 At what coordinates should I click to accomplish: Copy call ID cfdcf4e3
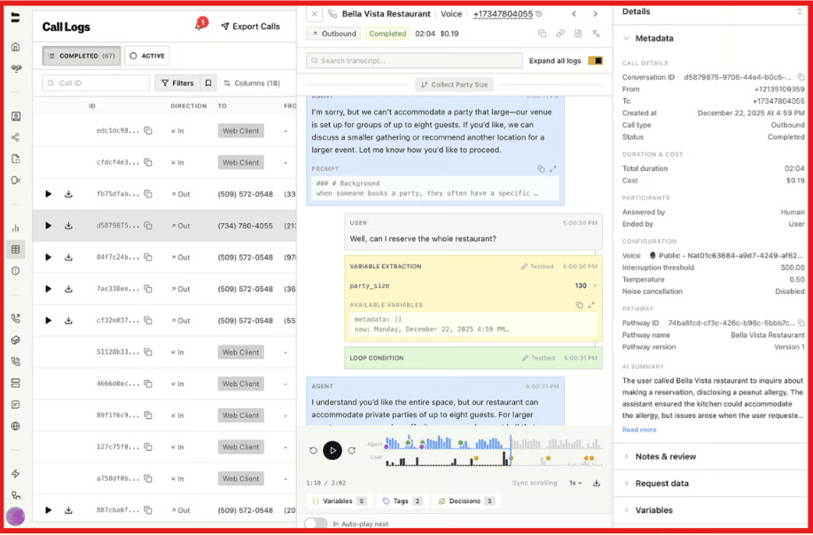(148, 162)
